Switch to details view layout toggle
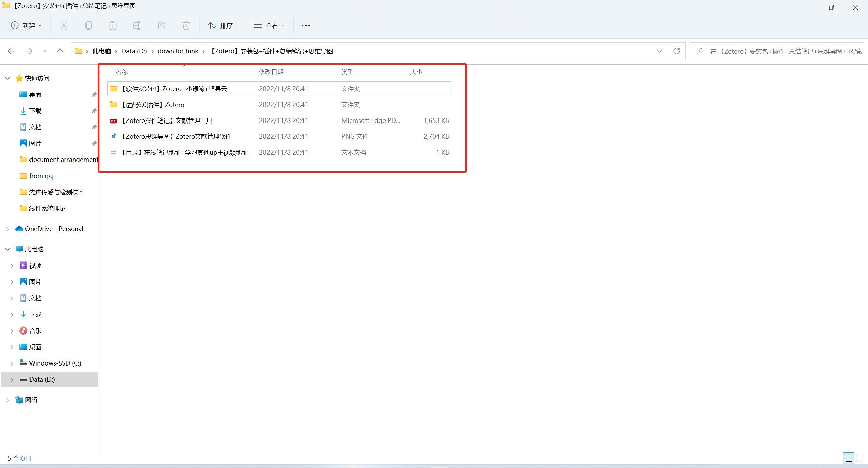Viewport: 868px width, 468px height. tap(849, 458)
